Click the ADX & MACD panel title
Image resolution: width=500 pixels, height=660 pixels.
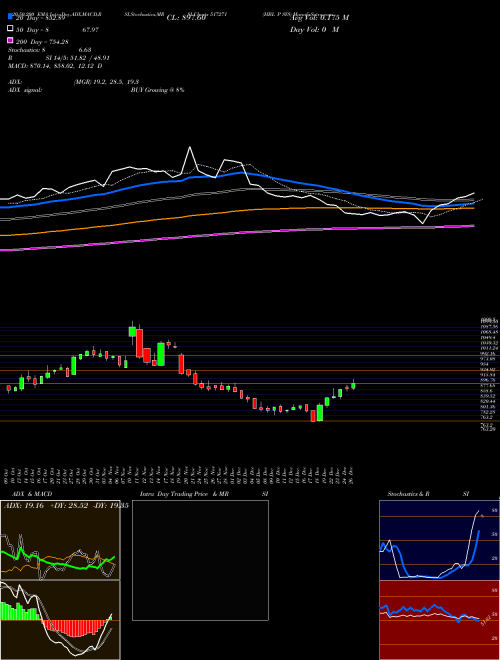pos(32,494)
